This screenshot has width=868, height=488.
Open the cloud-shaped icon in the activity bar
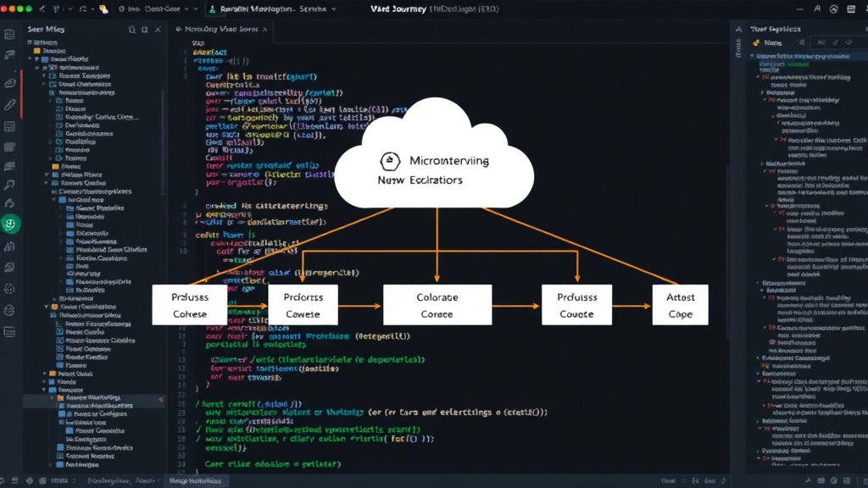10,84
